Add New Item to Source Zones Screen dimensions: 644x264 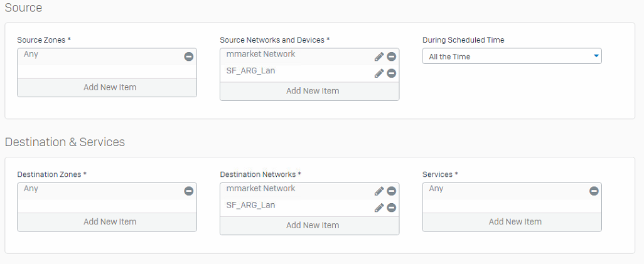coord(110,87)
